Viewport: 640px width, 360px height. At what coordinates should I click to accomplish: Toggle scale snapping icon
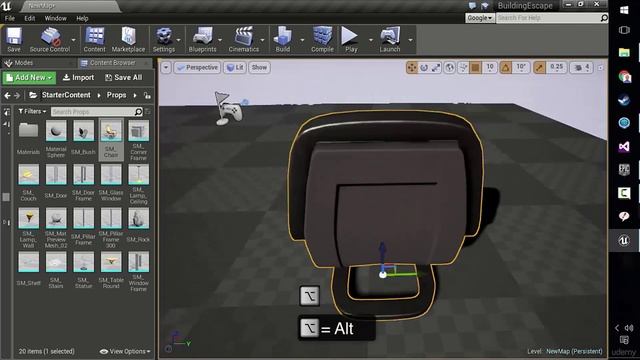click(540, 68)
